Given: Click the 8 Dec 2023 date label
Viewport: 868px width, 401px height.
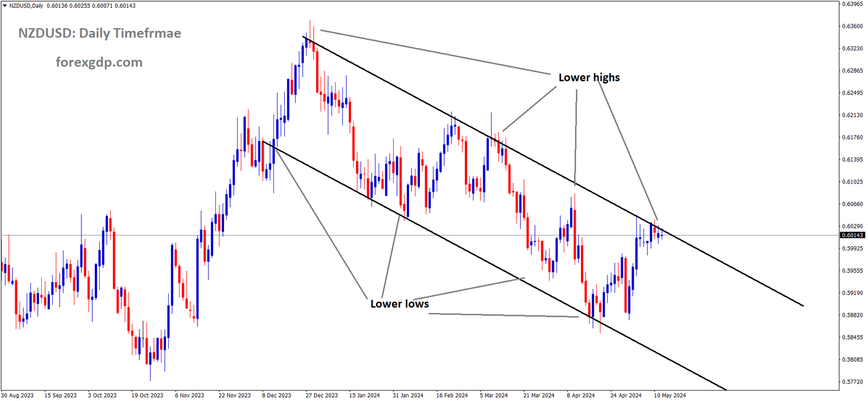Looking at the screenshot, I should (277, 396).
